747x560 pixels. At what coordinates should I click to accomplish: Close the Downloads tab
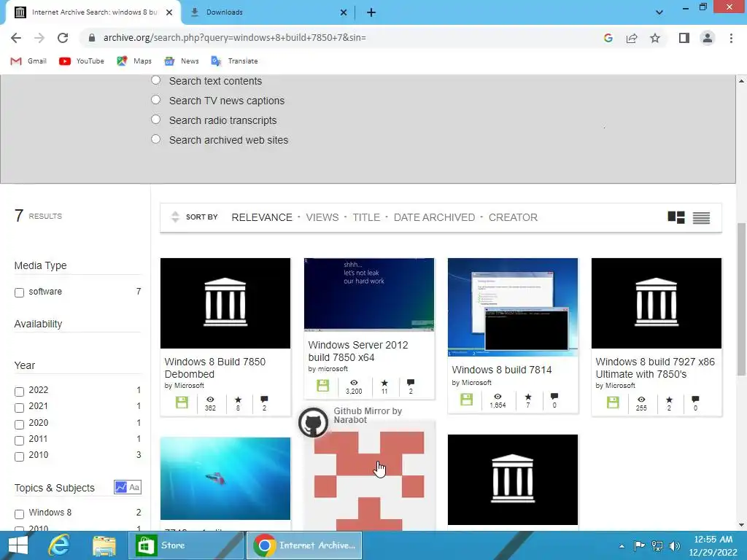(x=344, y=12)
